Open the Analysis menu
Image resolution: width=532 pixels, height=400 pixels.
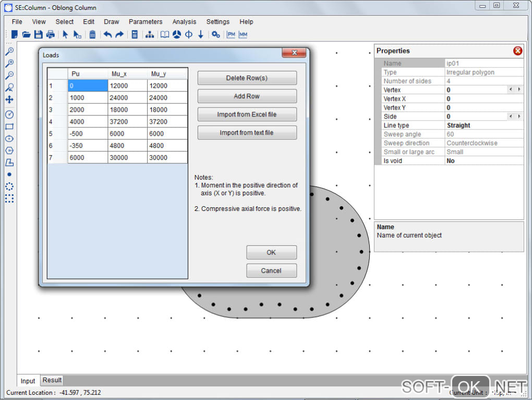pos(184,22)
